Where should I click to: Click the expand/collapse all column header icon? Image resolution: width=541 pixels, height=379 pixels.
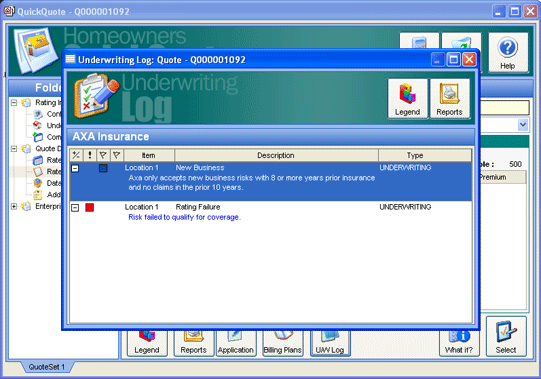click(x=76, y=155)
